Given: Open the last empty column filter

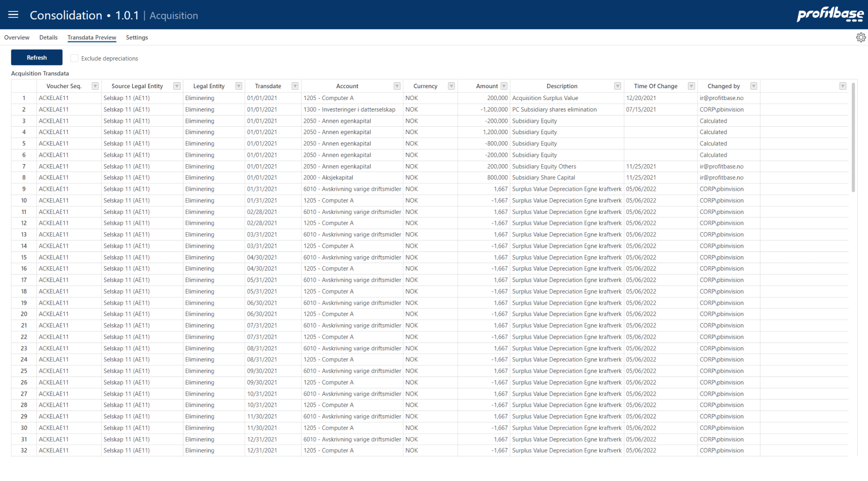Looking at the screenshot, I should (x=843, y=86).
